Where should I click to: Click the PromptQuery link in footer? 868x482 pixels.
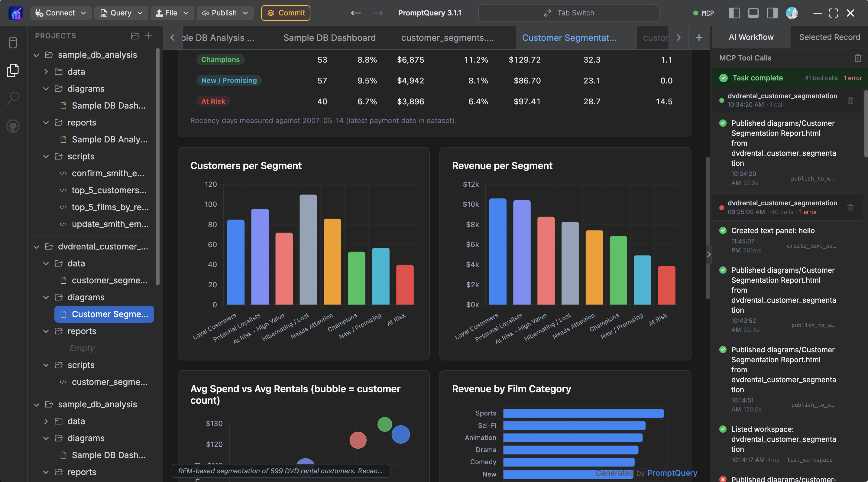[672, 473]
